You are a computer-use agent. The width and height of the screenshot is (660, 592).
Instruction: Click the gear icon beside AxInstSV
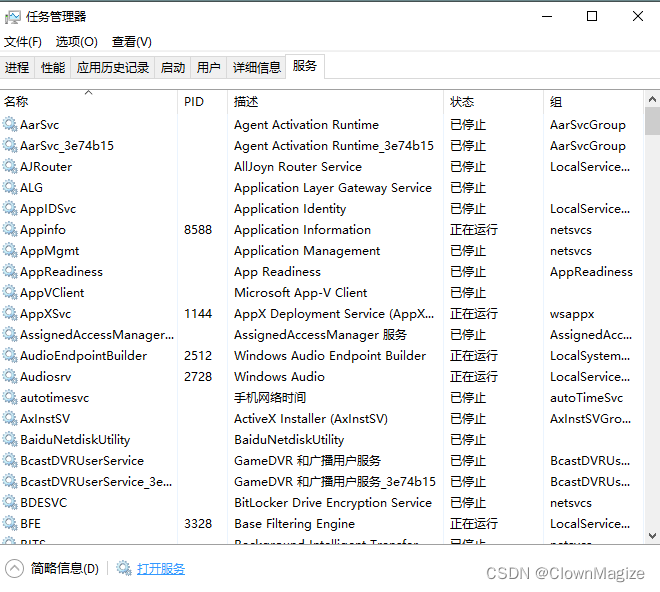(10, 419)
